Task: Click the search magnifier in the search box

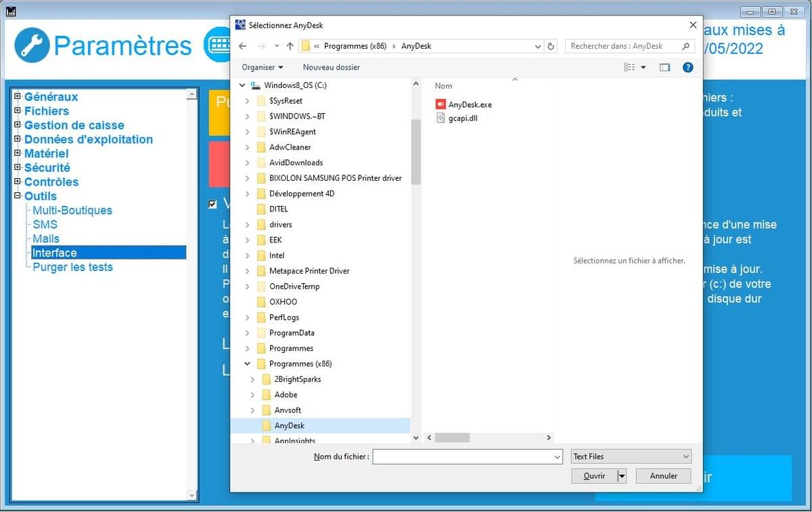Action: [x=684, y=46]
